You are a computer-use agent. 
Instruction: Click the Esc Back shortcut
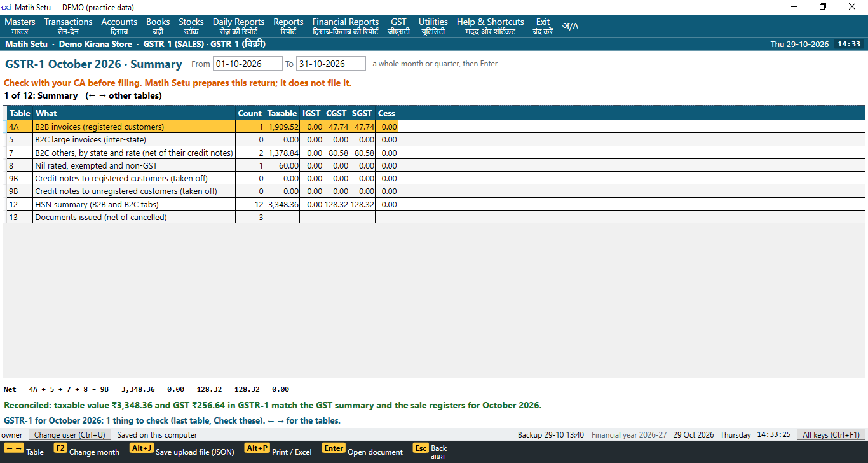pos(430,451)
